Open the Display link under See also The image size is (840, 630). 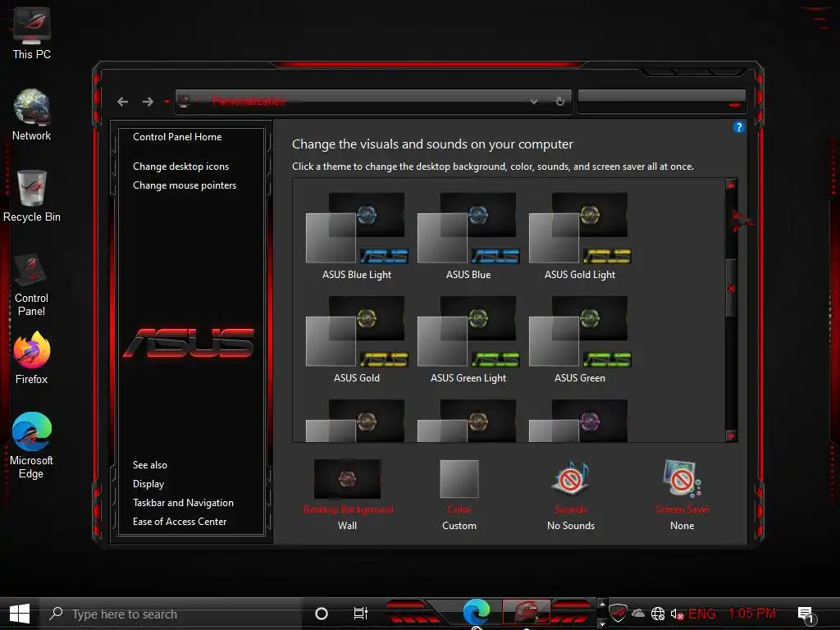[148, 484]
